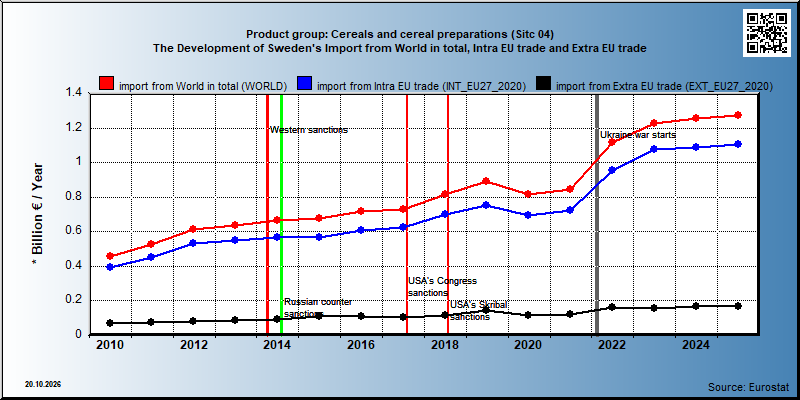This screenshot has height=400, width=800.
Task: Click the x-axis label 2024
Action: coord(695,345)
